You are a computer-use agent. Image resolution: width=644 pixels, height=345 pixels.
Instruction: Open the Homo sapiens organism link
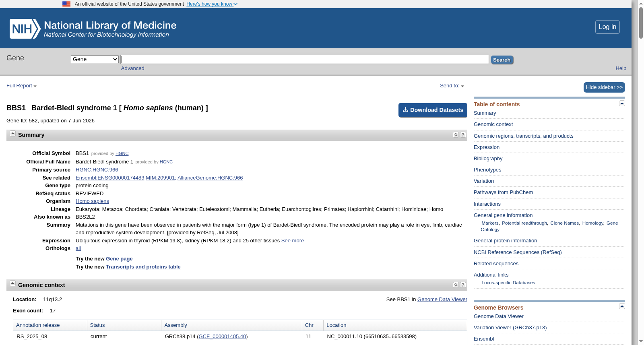92,201
